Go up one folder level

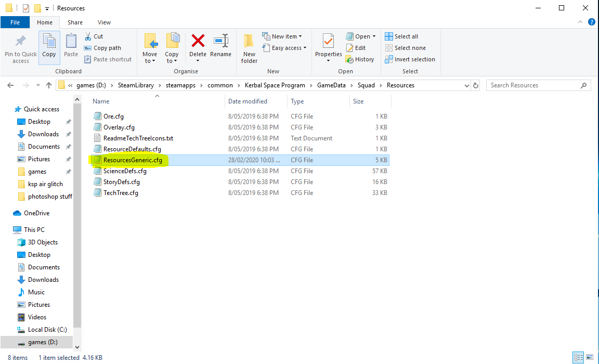(x=48, y=85)
